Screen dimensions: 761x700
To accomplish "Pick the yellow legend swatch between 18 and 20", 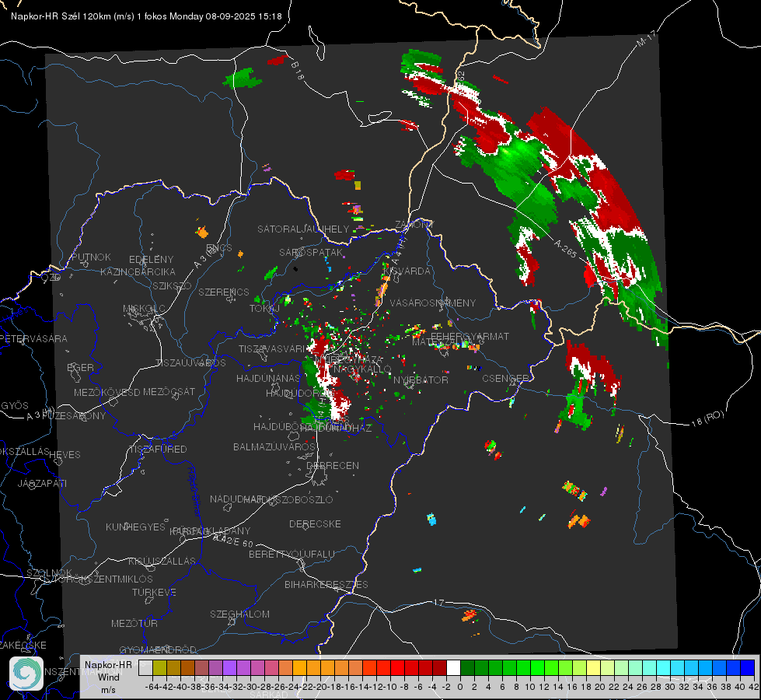I will (x=594, y=667).
